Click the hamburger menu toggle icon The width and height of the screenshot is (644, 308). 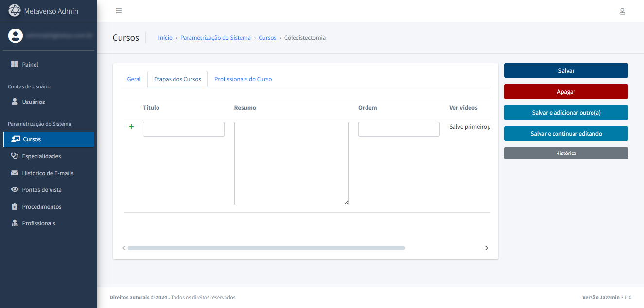119,11
